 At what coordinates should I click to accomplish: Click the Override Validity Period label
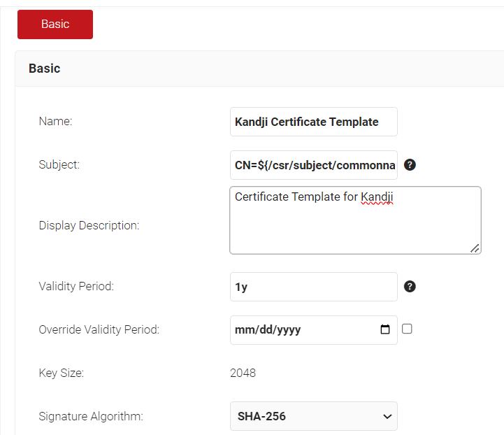[x=99, y=329]
